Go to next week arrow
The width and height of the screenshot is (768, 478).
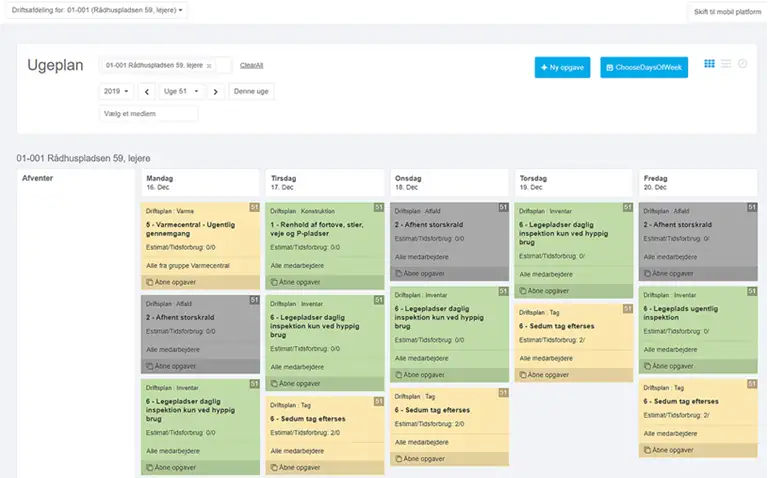tap(215, 91)
